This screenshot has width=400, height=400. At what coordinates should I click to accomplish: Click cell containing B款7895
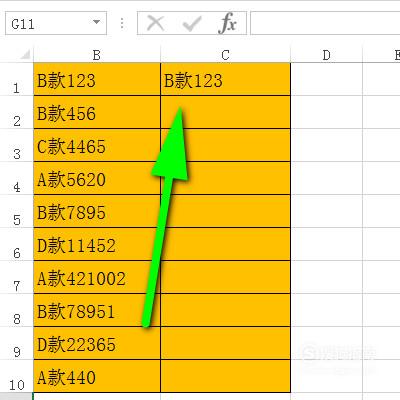[x=97, y=211]
